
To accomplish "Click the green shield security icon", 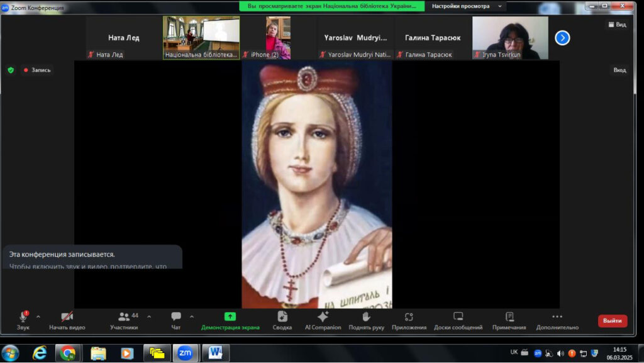I will pyautogui.click(x=11, y=70).
